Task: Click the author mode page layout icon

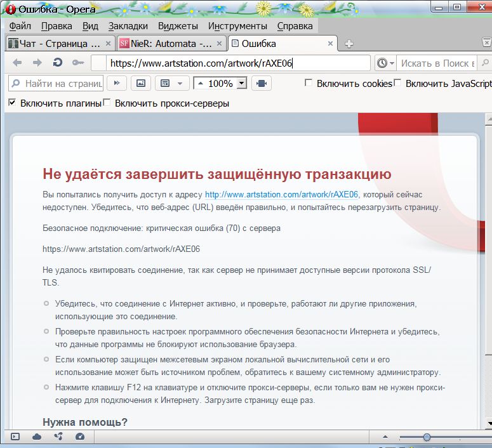Action: tap(165, 83)
